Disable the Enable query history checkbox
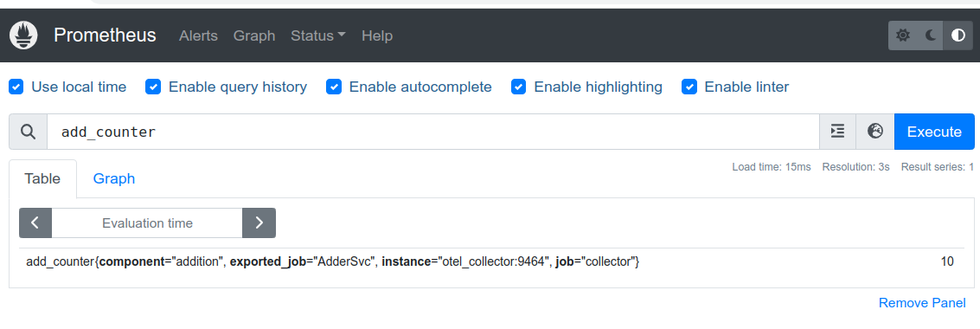This screenshot has width=980, height=329. pyautogui.click(x=153, y=87)
